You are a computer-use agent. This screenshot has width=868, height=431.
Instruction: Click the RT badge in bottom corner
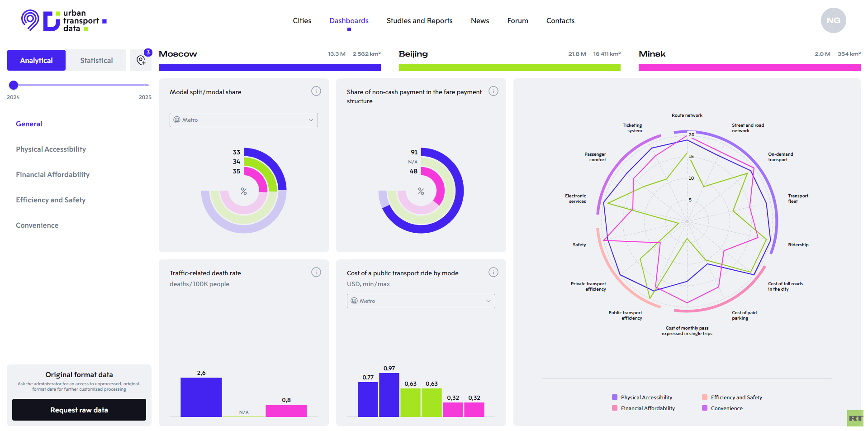click(854, 418)
